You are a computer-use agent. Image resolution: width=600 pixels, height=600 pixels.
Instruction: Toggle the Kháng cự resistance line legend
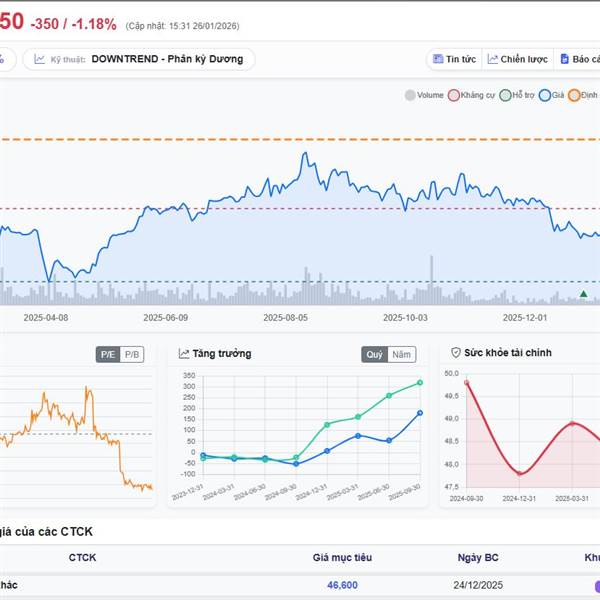coord(454,96)
